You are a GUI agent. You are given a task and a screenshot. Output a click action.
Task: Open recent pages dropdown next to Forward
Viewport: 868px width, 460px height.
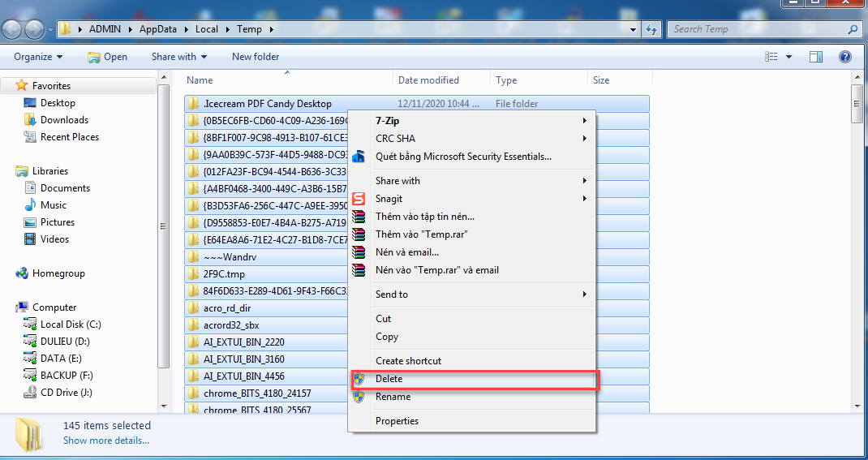click(50, 29)
